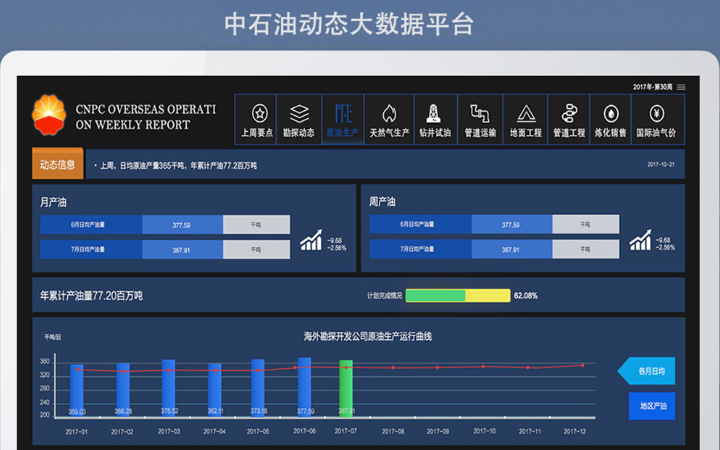The height and width of the screenshot is (450, 720).
Task: Open the 上周要点 star icon tab
Action: (x=256, y=120)
